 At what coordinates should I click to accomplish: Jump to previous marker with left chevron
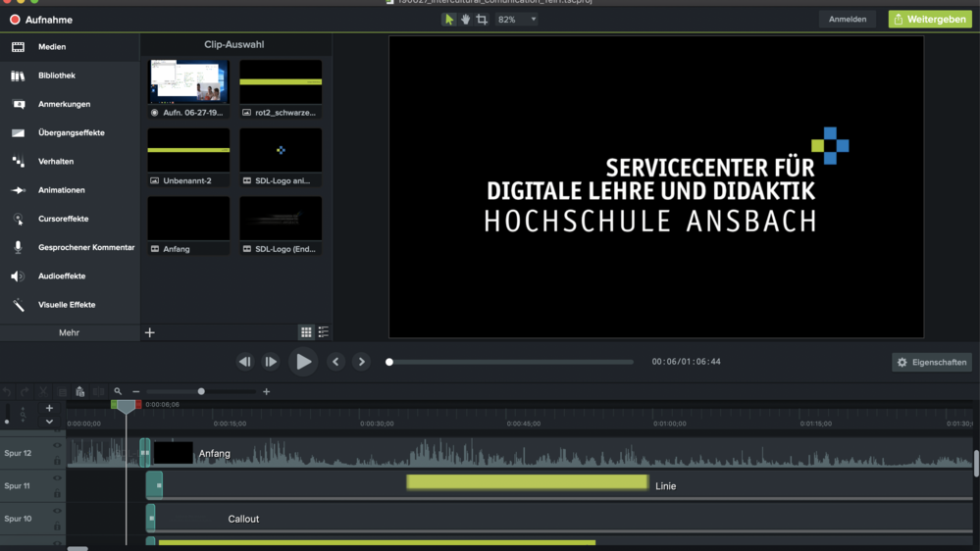tap(335, 362)
